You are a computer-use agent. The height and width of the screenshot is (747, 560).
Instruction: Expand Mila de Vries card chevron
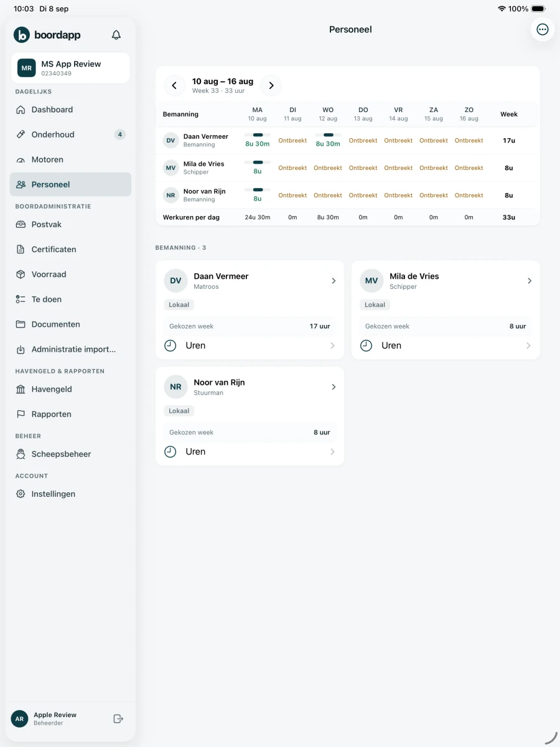(530, 281)
